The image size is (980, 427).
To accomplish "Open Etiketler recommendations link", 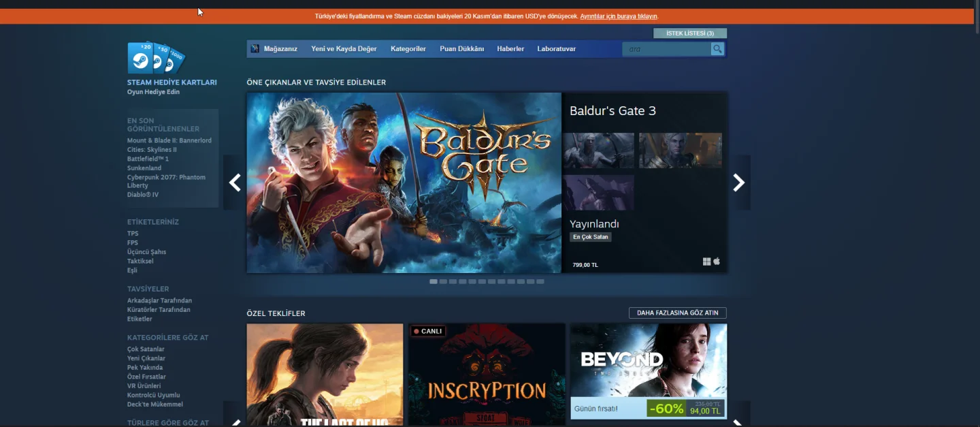I will coord(140,319).
